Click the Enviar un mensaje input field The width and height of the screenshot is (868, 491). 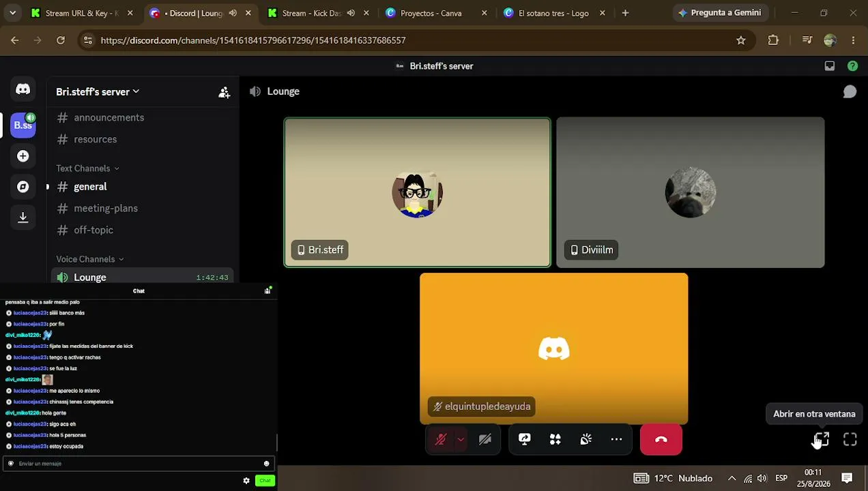coord(139,464)
